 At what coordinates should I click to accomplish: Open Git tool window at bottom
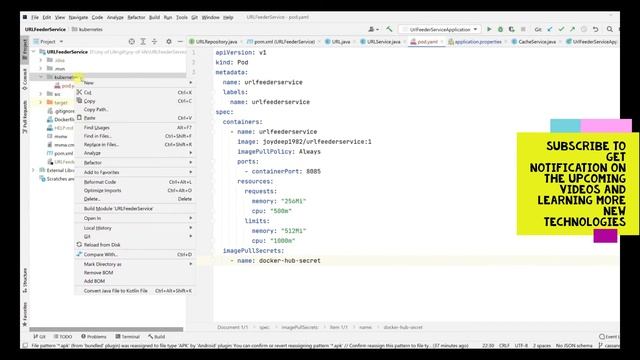point(40,337)
